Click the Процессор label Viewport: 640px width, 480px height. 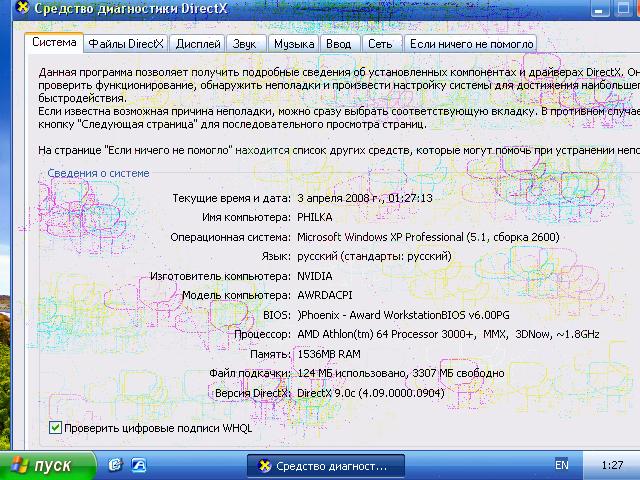pos(262,334)
